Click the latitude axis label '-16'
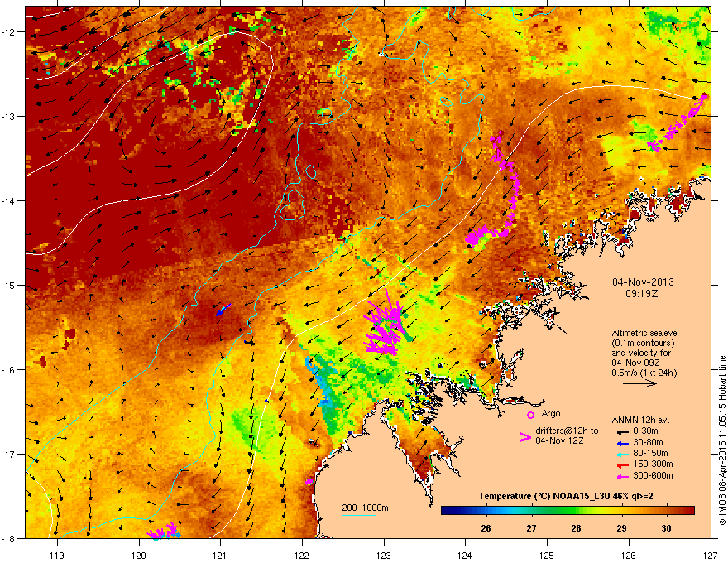The image size is (728, 563). (x=9, y=370)
